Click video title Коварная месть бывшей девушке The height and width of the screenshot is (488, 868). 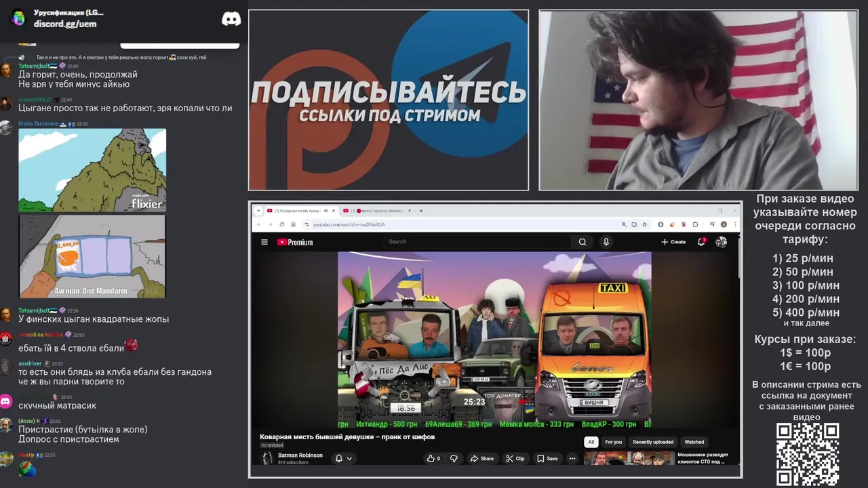pyautogui.click(x=347, y=437)
